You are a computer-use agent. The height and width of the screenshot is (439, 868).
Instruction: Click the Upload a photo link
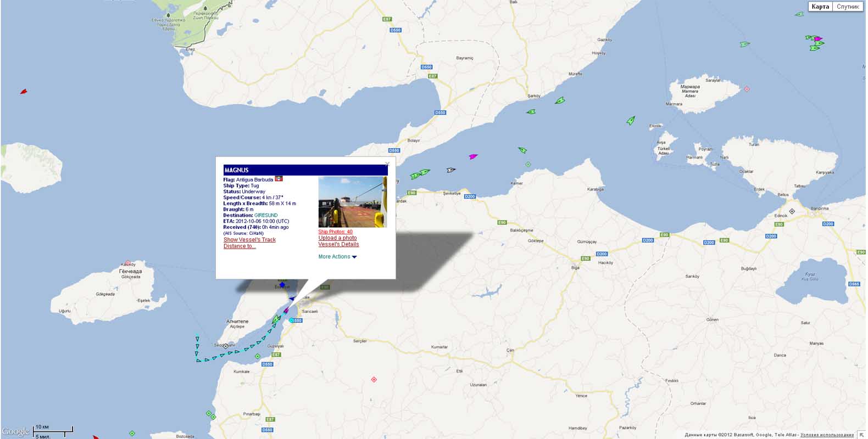click(337, 238)
